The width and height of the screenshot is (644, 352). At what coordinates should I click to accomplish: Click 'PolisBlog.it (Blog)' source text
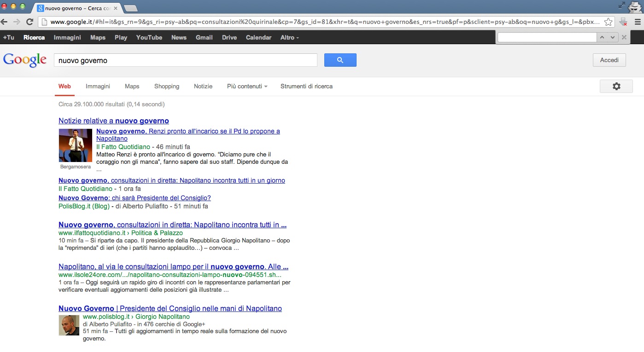(x=84, y=207)
